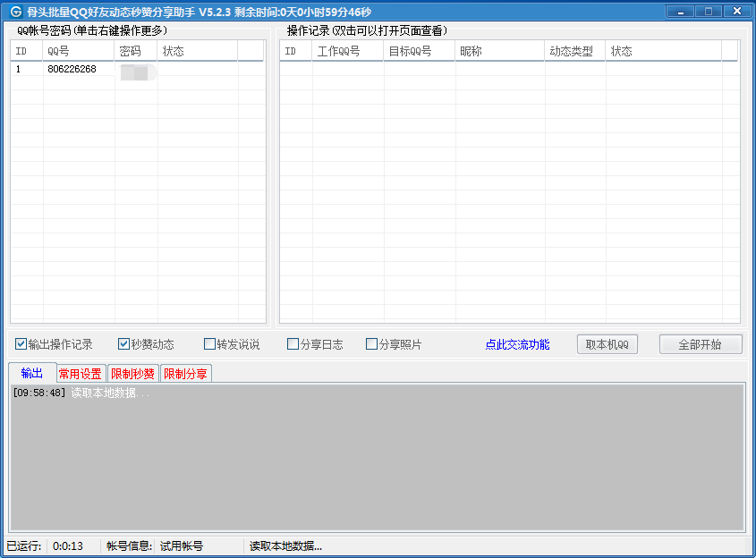Image resolution: width=756 pixels, height=558 pixels.
Task: Select QQ number 806226268 row
Action: tap(138, 69)
